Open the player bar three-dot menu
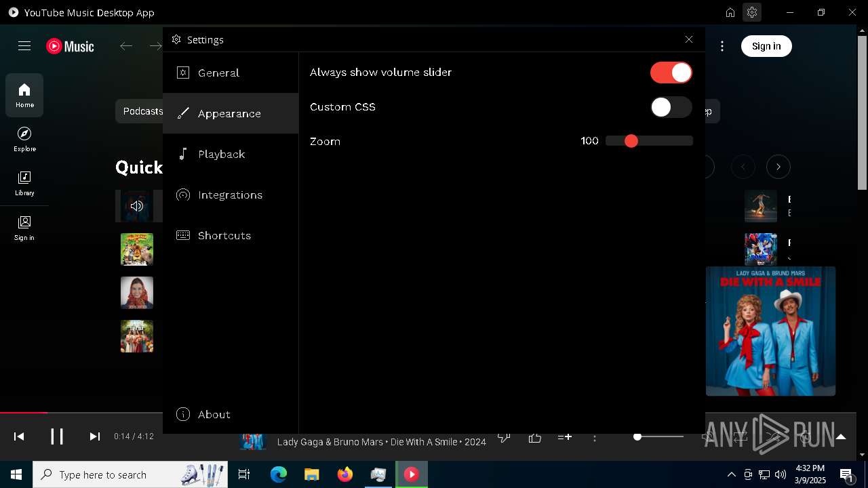The image size is (868, 488). (595, 438)
